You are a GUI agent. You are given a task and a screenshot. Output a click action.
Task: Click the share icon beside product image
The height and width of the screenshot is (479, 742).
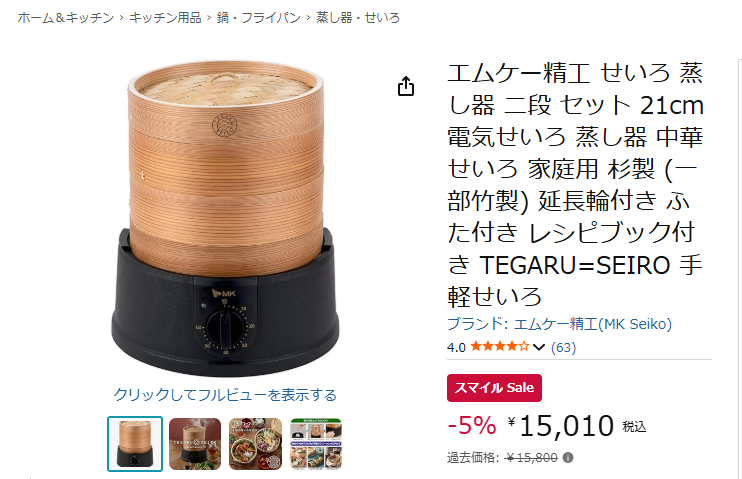(406, 86)
